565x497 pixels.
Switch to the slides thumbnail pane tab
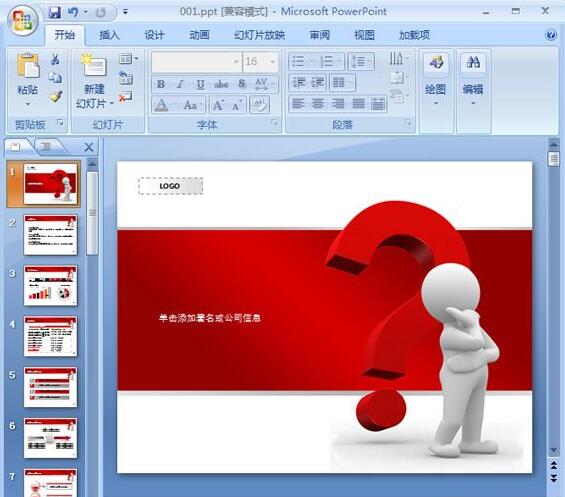click(x=16, y=146)
